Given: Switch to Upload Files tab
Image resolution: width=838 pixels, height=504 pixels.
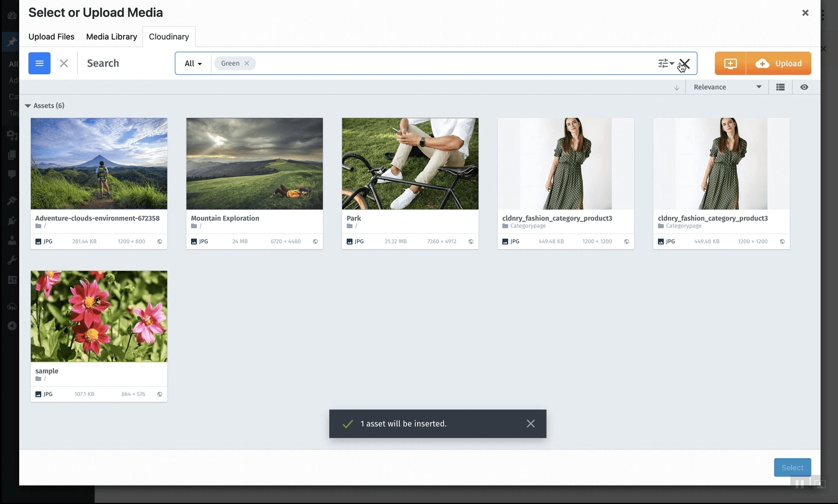Looking at the screenshot, I should coord(52,37).
